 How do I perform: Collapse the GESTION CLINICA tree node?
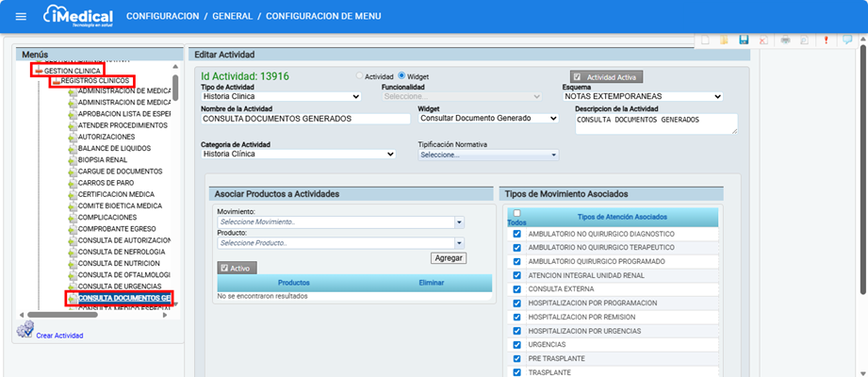[38, 71]
